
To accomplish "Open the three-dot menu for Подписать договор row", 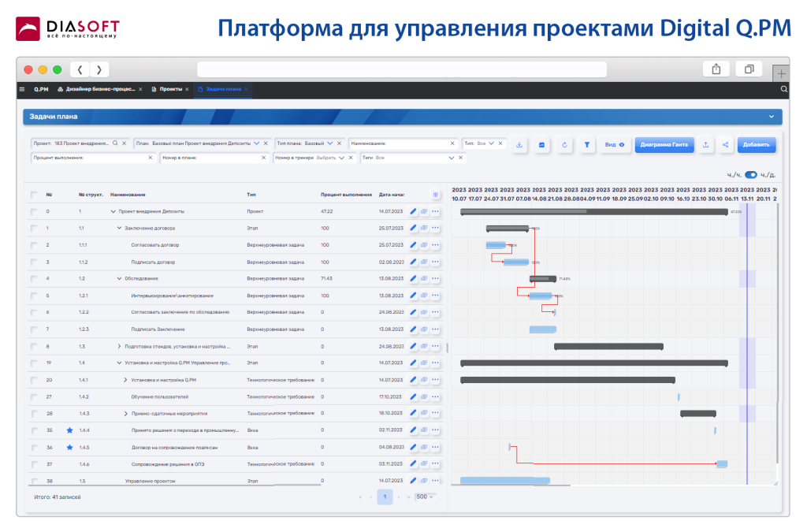I will (x=435, y=262).
